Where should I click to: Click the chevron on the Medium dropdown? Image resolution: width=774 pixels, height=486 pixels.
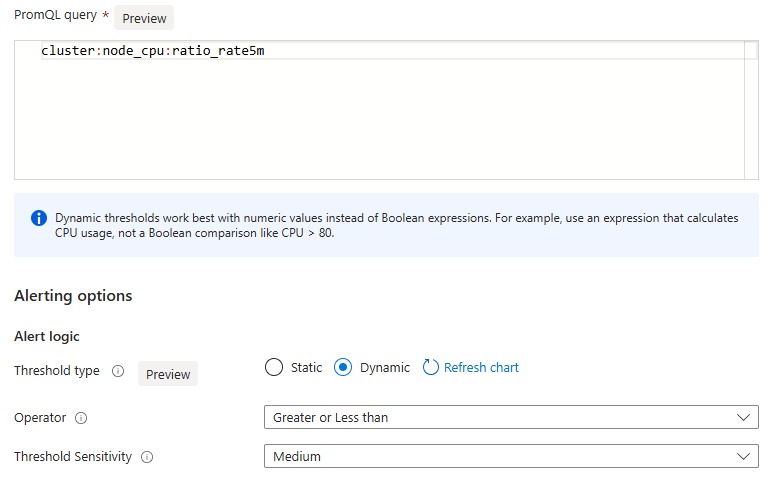[x=743, y=456]
